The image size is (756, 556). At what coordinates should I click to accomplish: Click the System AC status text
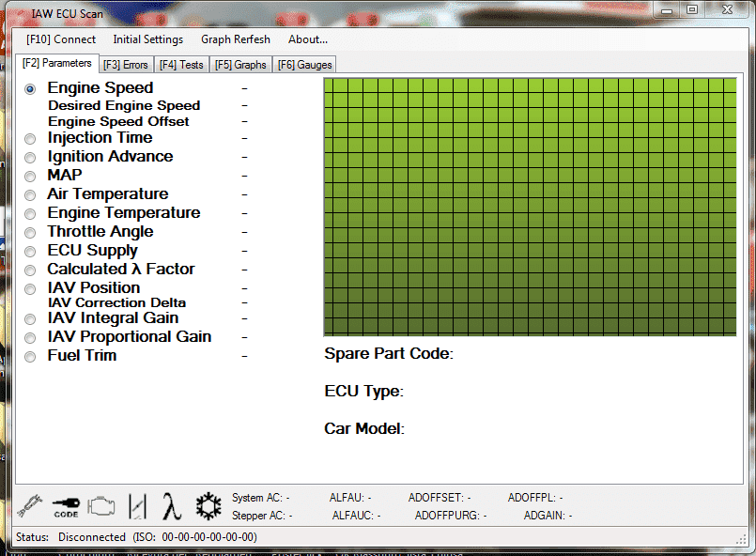[x=261, y=498]
